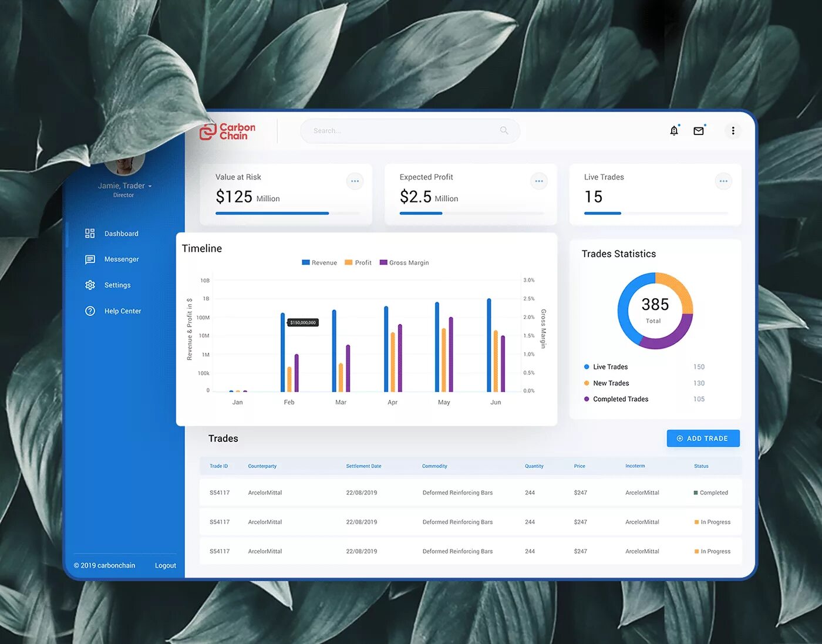Click the ADD TRADE button
The height and width of the screenshot is (644, 822).
tap(703, 438)
